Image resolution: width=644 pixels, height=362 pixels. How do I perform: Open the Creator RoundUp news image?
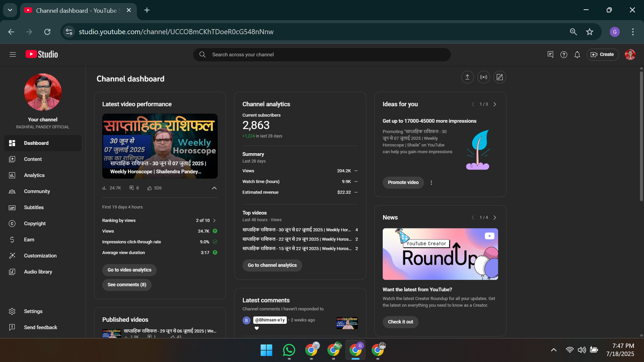coord(440,254)
